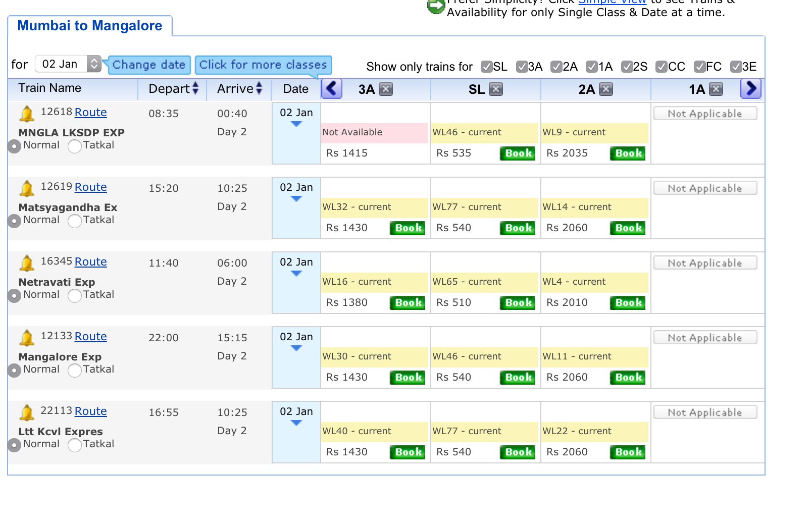The image size is (812, 524).
Task: Expand date options for train 12618
Action: [x=296, y=124]
